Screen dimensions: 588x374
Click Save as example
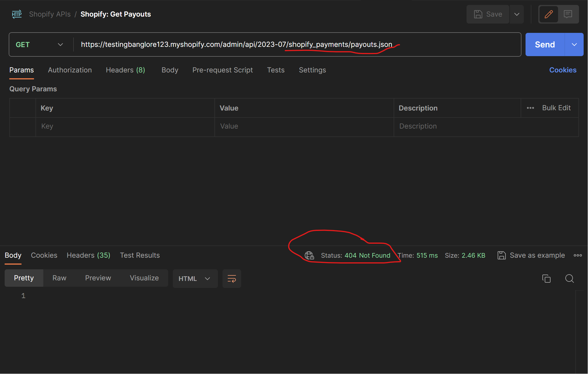point(531,255)
